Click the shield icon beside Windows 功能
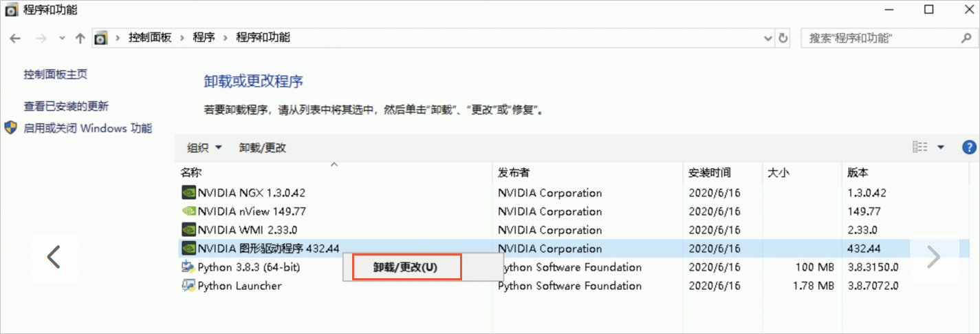Image resolution: width=980 pixels, height=334 pixels. coord(10,128)
